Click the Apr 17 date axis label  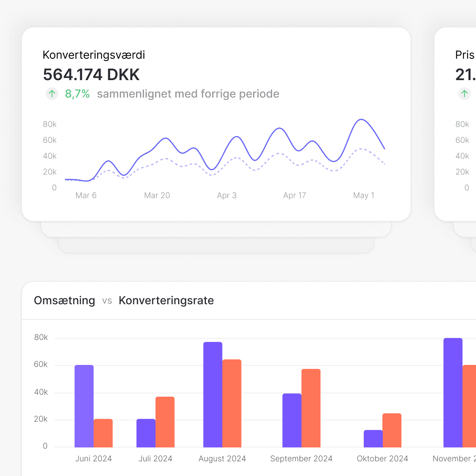pyautogui.click(x=295, y=196)
